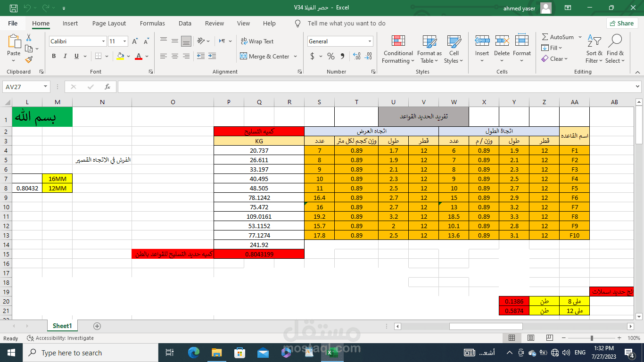Click the Percent Style icon
This screenshot has height=362, width=644.
331,56
